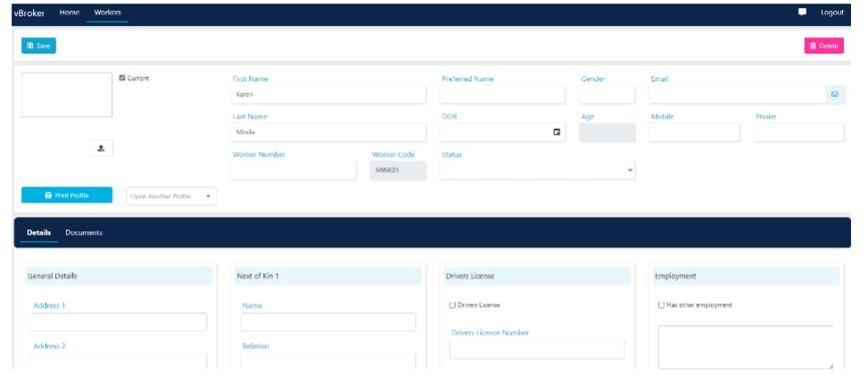Click the Gender input field

(x=608, y=95)
